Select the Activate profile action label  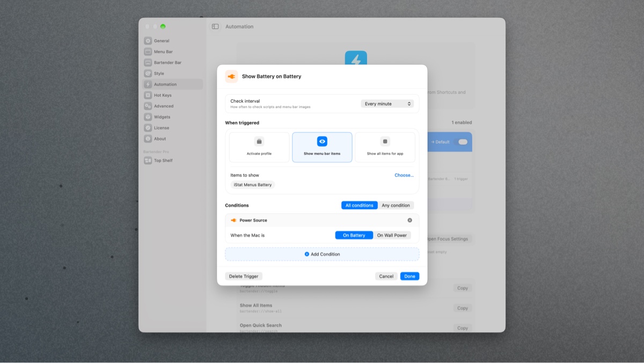point(259,154)
